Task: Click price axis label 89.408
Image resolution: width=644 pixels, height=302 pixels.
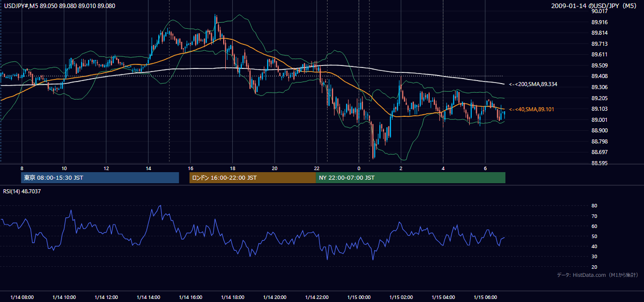Action: 600,76
